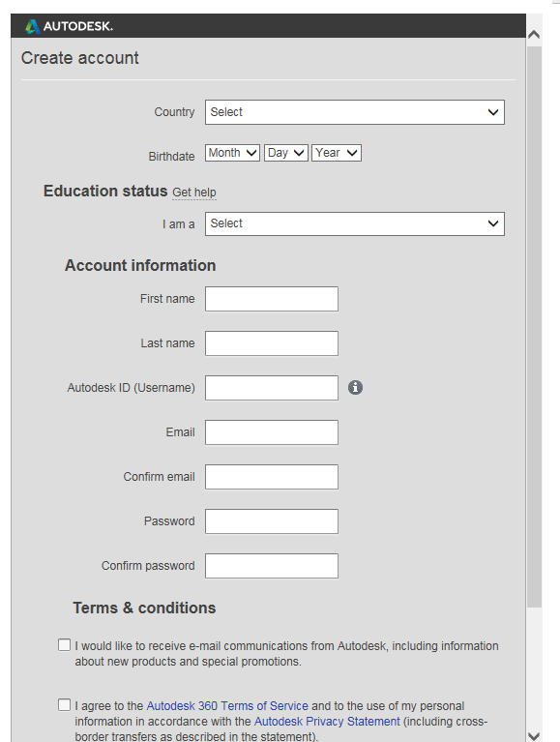Open the Country dropdown
The height and width of the screenshot is (742, 560).
click(355, 112)
